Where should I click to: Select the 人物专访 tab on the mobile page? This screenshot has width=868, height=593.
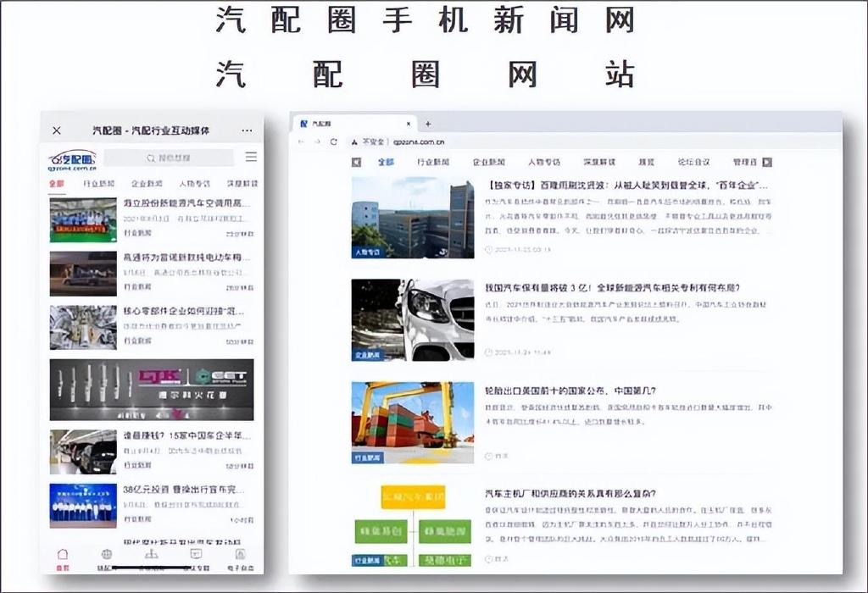coord(194,184)
